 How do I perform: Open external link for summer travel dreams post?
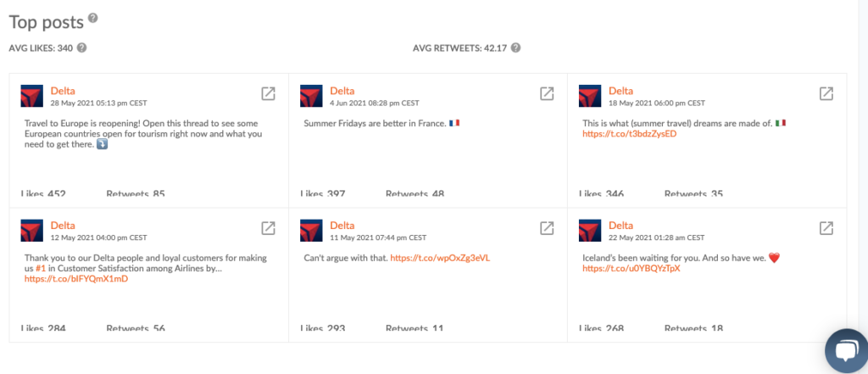tap(826, 94)
